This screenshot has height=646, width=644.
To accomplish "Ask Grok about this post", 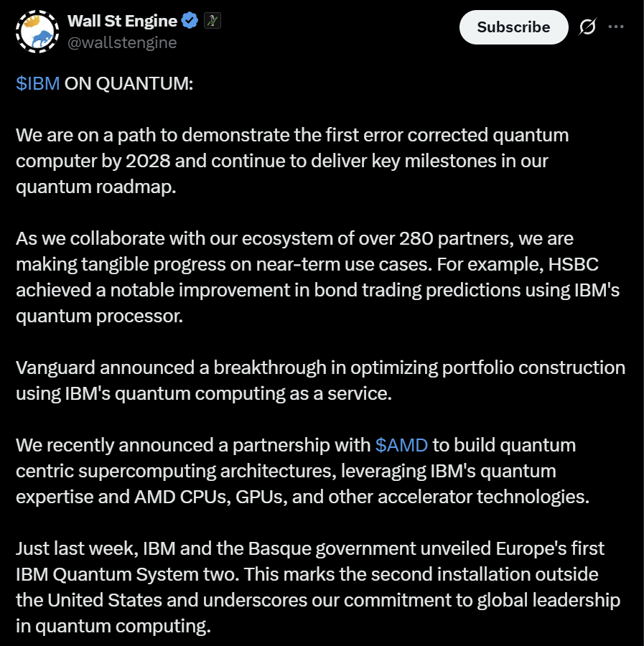I will pyautogui.click(x=588, y=27).
